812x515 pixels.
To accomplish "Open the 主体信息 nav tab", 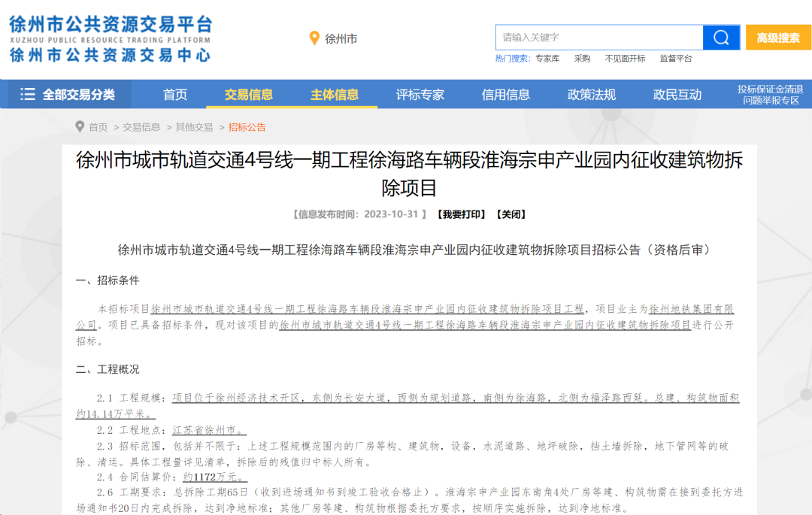I will [335, 95].
